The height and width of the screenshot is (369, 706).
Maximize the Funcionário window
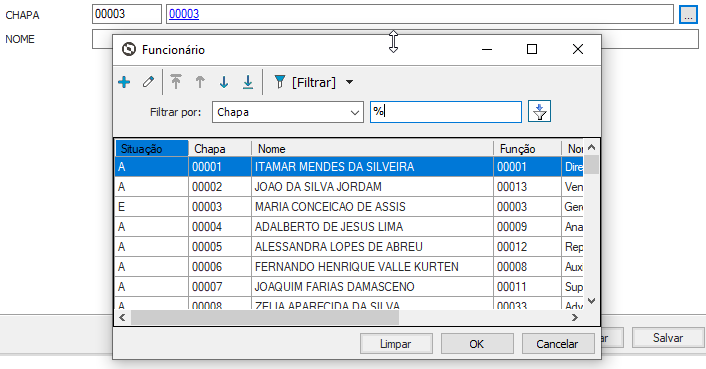point(532,49)
